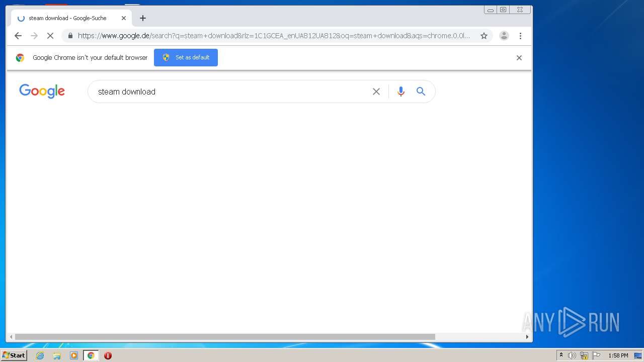Click the scrollbar right arrow

click(x=527, y=337)
